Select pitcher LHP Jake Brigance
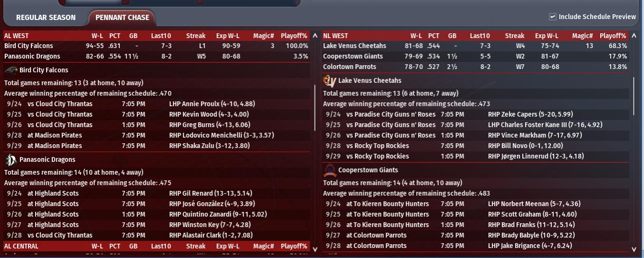Image resolution: width=644 pixels, height=258 pixels. 530,246
